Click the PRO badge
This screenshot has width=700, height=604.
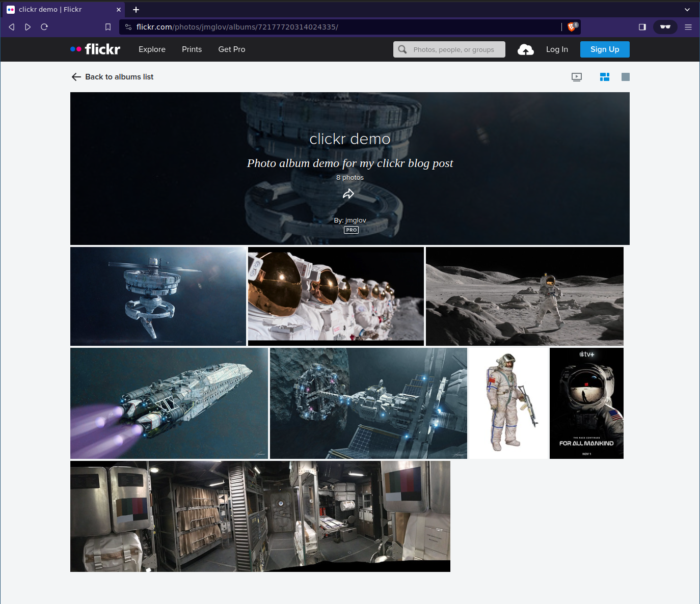351,230
